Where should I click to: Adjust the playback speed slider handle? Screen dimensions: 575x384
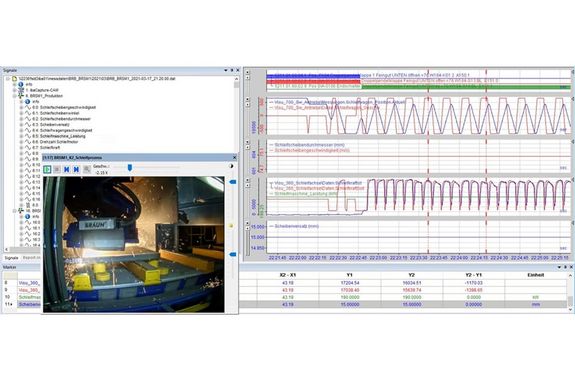tap(130, 168)
